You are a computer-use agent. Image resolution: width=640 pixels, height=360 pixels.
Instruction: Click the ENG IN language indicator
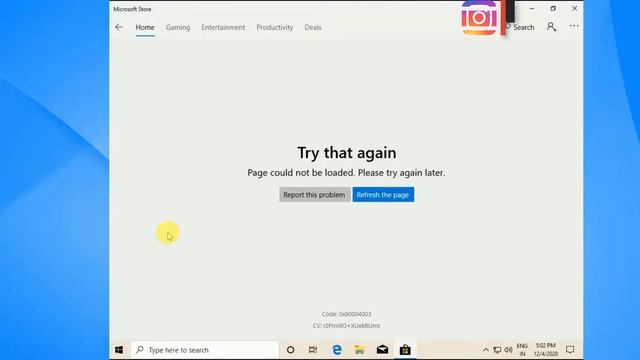point(522,350)
